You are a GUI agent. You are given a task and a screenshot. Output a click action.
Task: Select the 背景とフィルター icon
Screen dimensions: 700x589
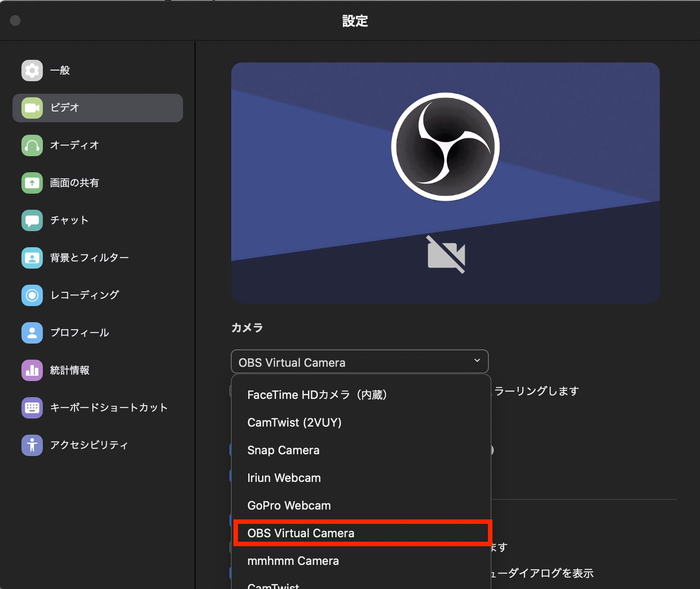tap(32, 258)
